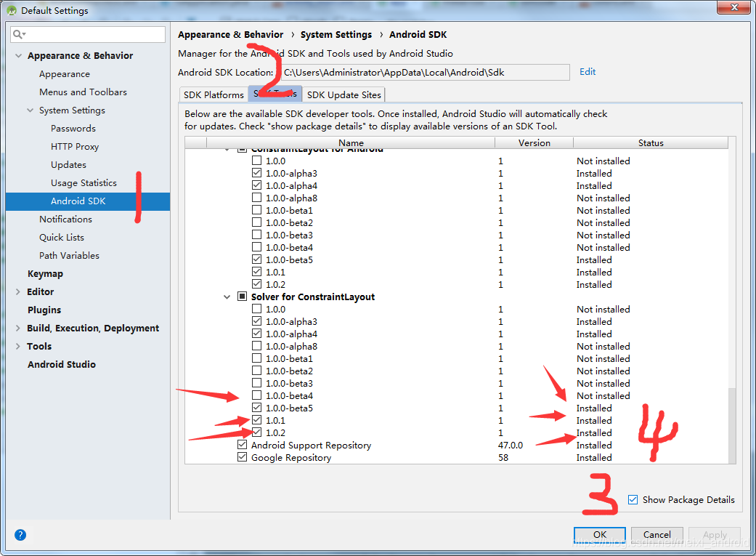Click the Google Repository version 58 cell
Image resolution: width=756 pixels, height=556 pixels.
coord(503,458)
